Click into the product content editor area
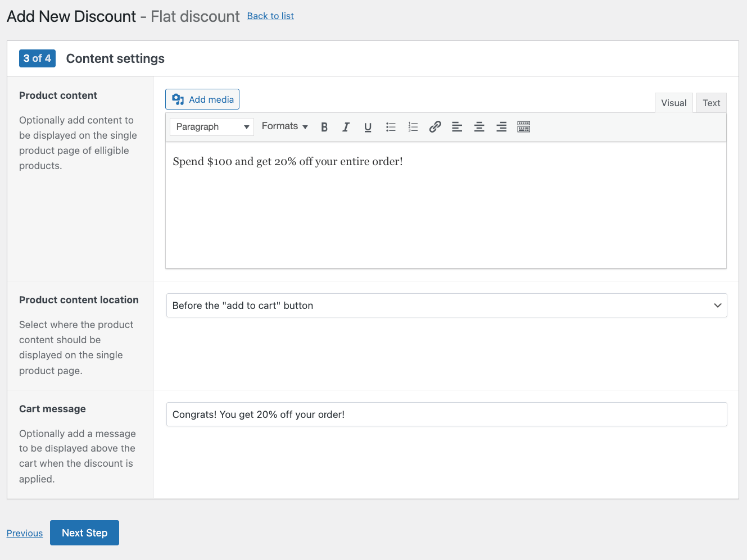 click(x=446, y=205)
